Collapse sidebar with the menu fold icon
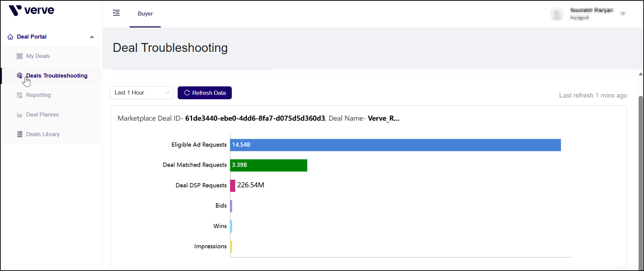Viewport: 644px width, 271px height. pos(116,13)
